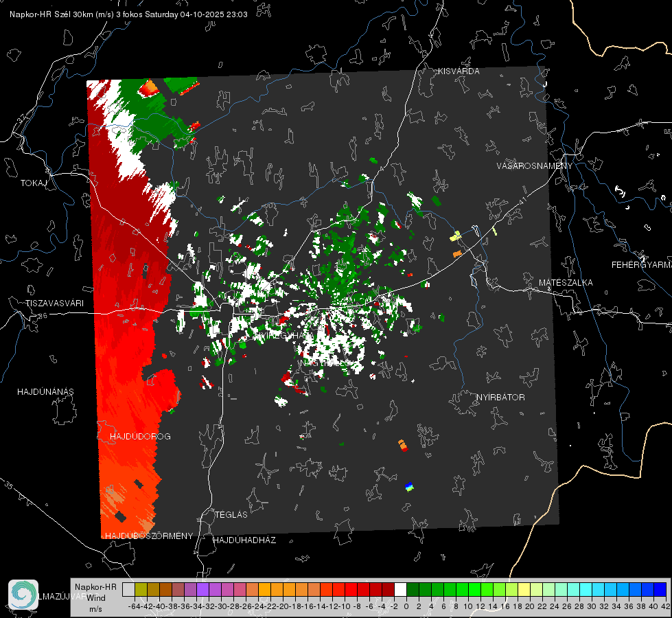Image resolution: width=672 pixels, height=618 pixels.
Task: Click the TISZAVASVÁRI city label
Action: pyautogui.click(x=54, y=304)
